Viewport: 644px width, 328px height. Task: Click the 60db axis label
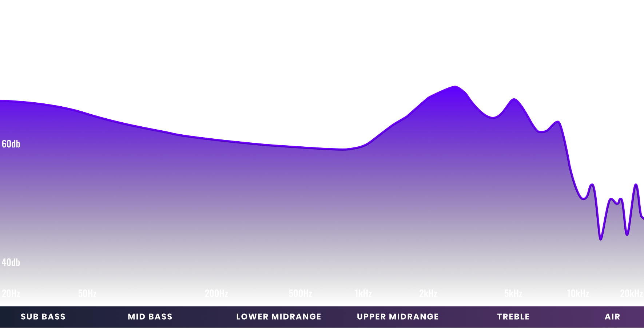click(x=11, y=144)
